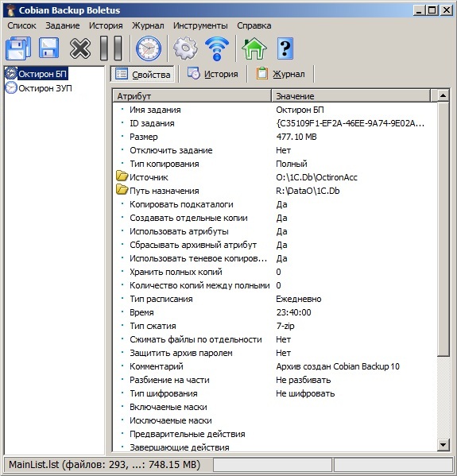Screen dimensions: 457x476
Task: Click the folder icon beside Путь назначения
Action: [122, 190]
